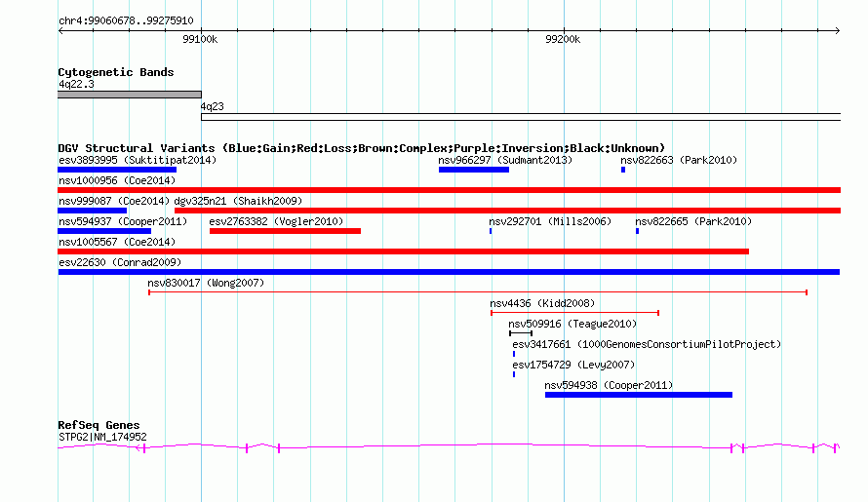Select the black nsv509916 unknown-type bar

coord(521,333)
